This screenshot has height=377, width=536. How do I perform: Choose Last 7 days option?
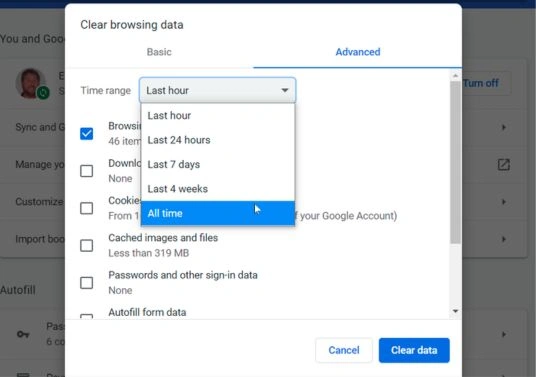pyautogui.click(x=218, y=164)
